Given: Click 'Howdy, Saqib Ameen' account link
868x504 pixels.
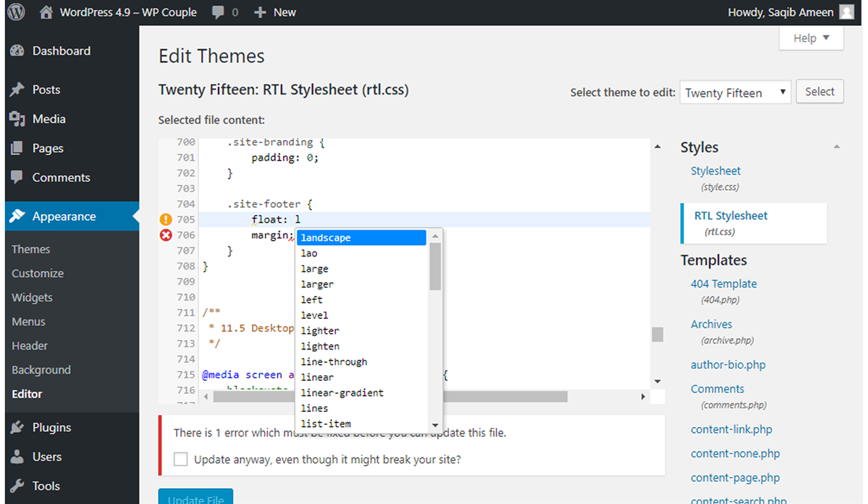Looking at the screenshot, I should 780,12.
